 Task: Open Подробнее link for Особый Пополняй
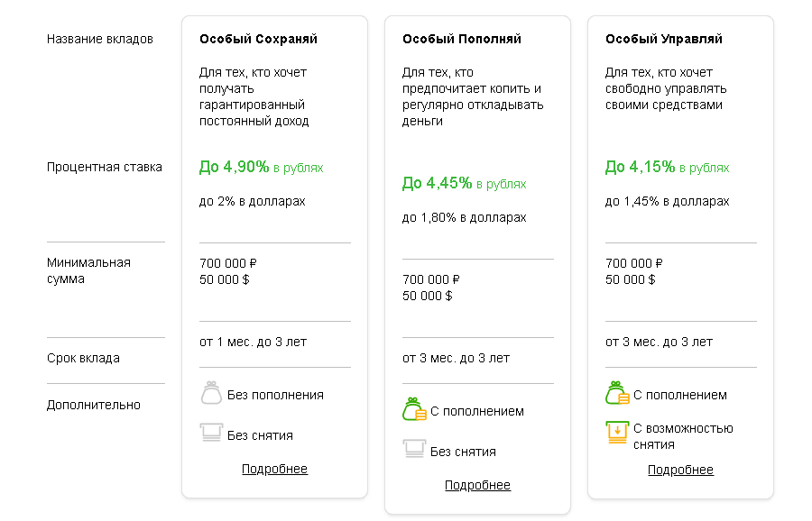[477, 485]
